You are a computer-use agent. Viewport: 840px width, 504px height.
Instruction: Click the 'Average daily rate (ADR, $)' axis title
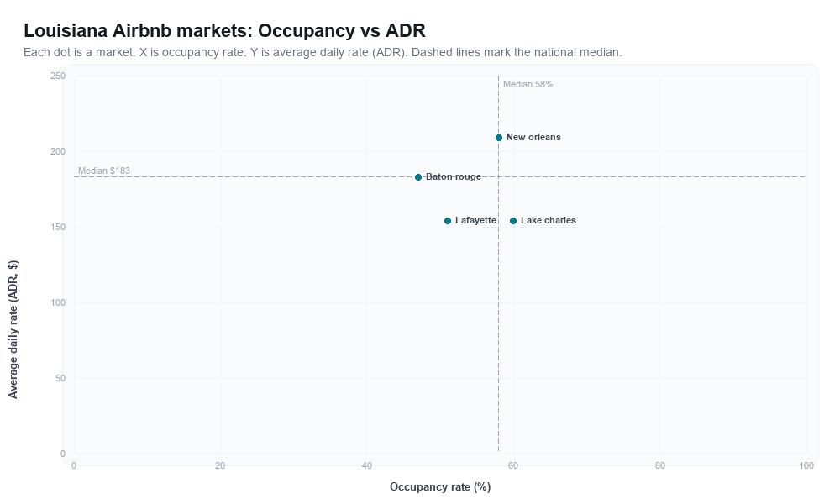pos(13,329)
